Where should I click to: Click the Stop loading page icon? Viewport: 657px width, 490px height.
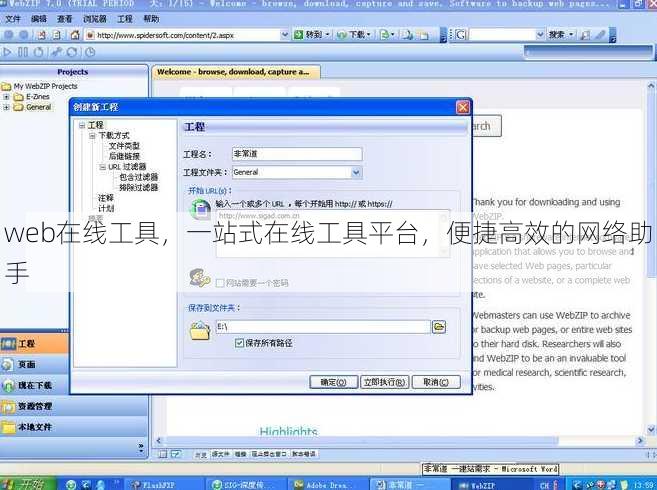pyautogui.click(x=41, y=35)
